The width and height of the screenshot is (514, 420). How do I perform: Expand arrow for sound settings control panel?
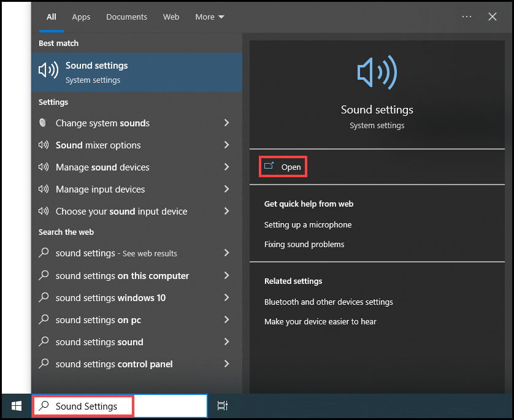tap(226, 364)
